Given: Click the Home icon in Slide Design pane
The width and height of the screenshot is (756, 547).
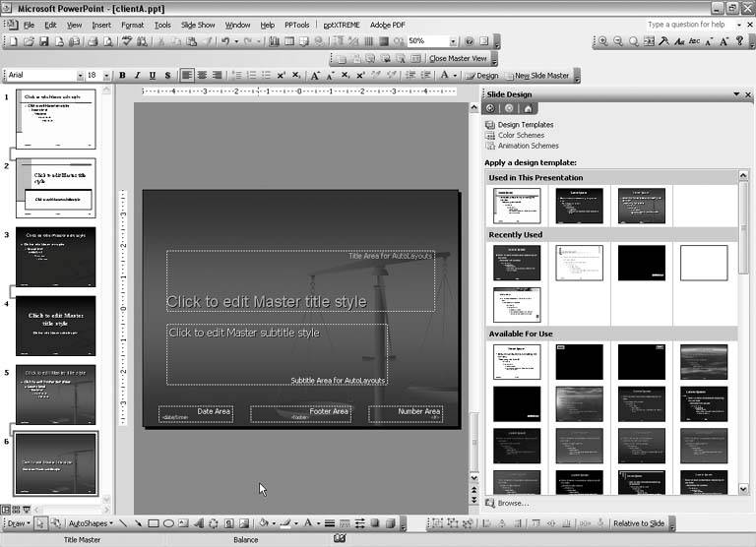Looking at the screenshot, I should 528,108.
